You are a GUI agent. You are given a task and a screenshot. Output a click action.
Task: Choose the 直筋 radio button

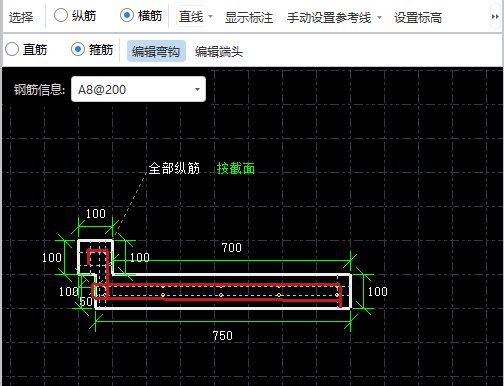(x=26, y=50)
